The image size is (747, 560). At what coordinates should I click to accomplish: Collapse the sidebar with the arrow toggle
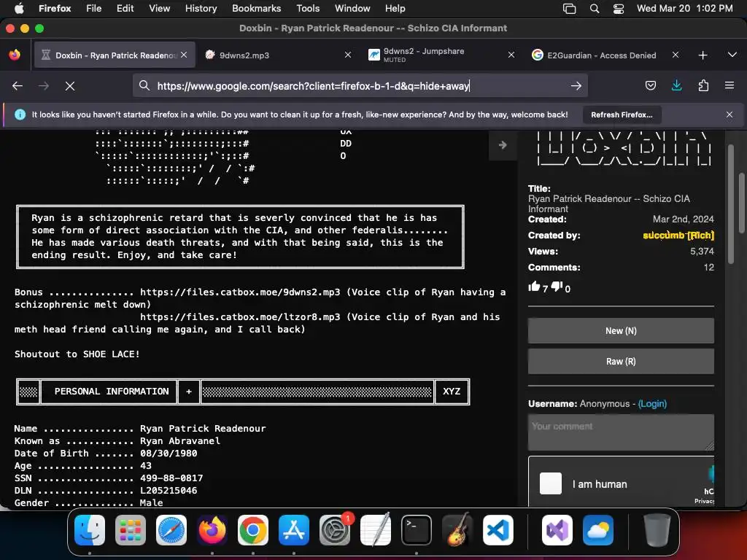tap(503, 145)
